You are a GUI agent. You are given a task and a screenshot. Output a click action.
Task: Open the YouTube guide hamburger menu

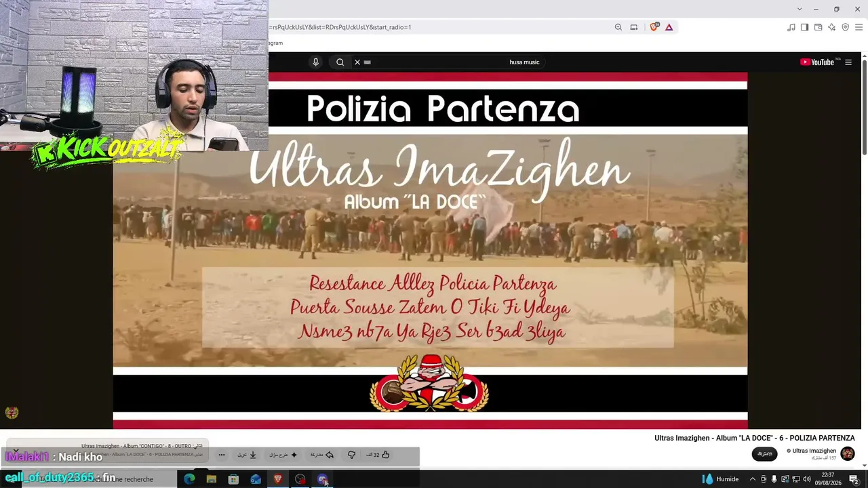(848, 62)
